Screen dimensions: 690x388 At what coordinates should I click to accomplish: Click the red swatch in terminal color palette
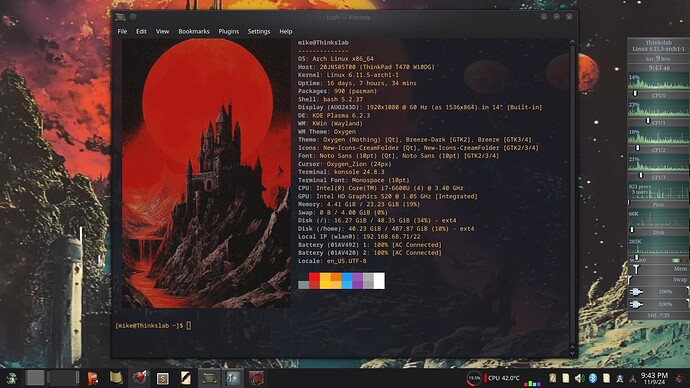(314, 281)
